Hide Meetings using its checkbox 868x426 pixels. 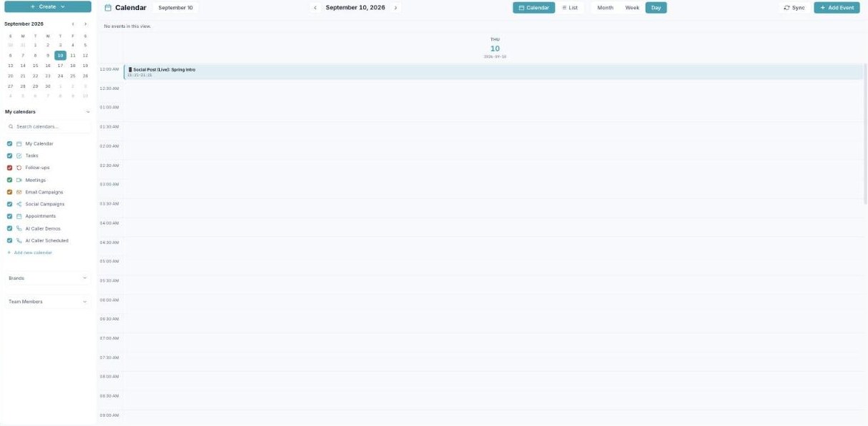click(x=10, y=180)
